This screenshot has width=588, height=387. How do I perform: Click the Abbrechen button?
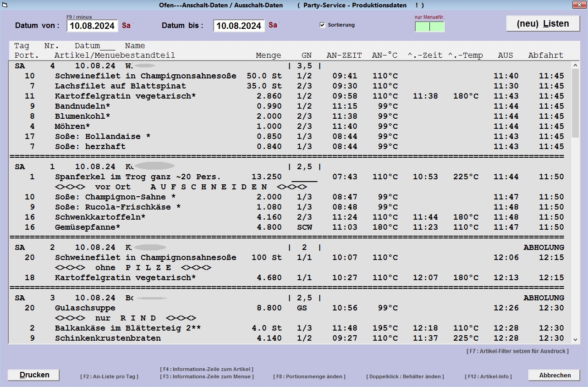(x=555, y=375)
